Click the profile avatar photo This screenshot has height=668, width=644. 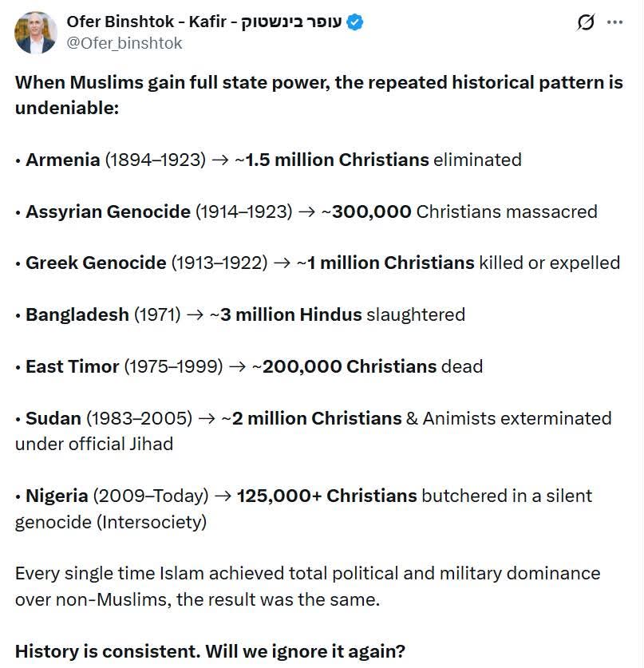coord(36,33)
